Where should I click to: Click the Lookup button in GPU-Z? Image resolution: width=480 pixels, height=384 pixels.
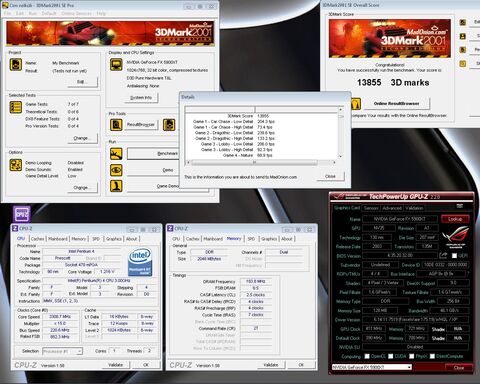[x=455, y=219]
